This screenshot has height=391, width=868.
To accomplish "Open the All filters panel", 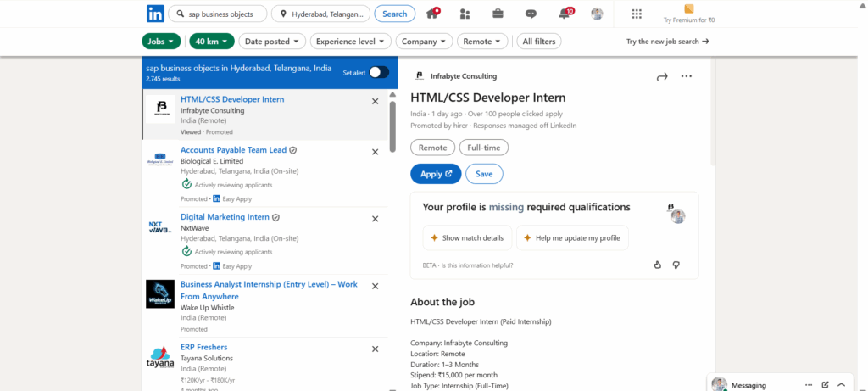I will click(539, 42).
